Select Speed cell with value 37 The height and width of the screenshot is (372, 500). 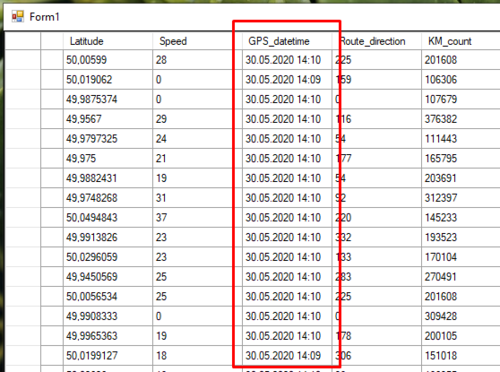click(x=198, y=218)
